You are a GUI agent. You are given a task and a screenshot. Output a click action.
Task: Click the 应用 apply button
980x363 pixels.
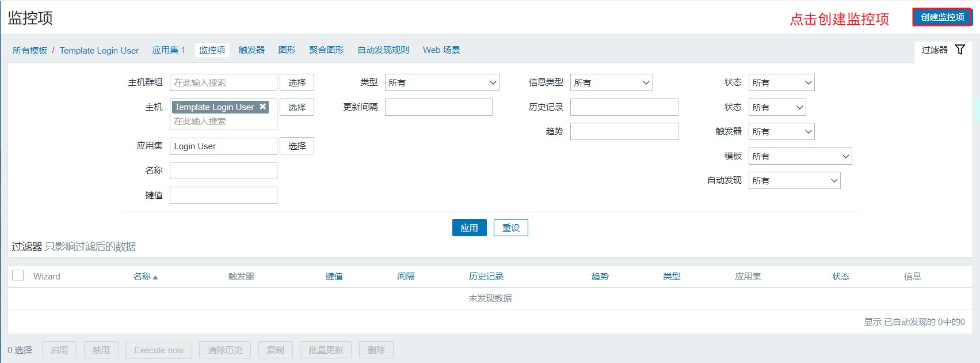469,228
